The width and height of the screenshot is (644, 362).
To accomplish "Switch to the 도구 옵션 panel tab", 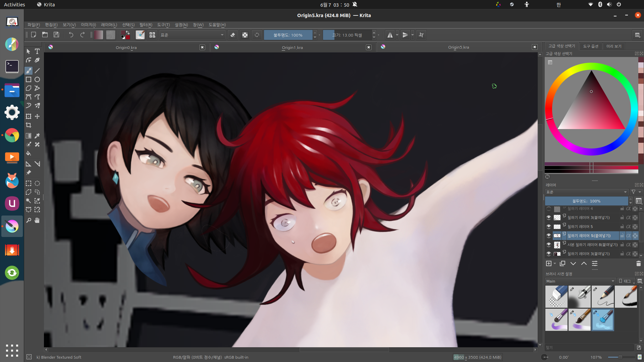I will click(590, 46).
